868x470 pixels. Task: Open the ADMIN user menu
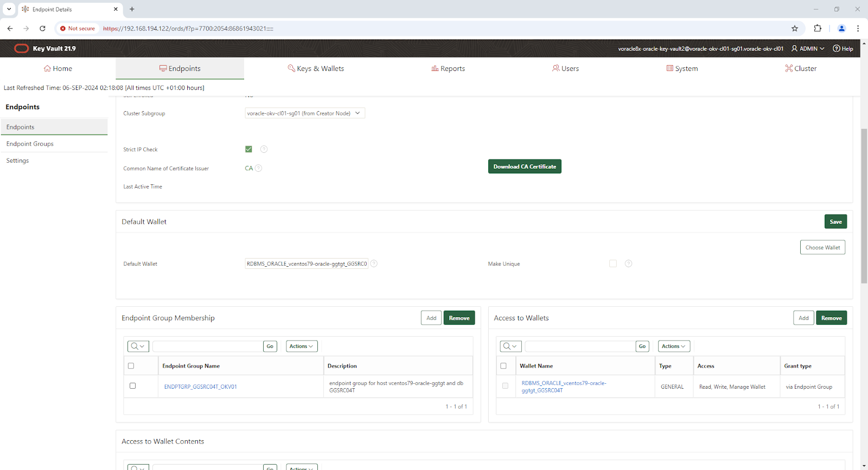(808, 48)
